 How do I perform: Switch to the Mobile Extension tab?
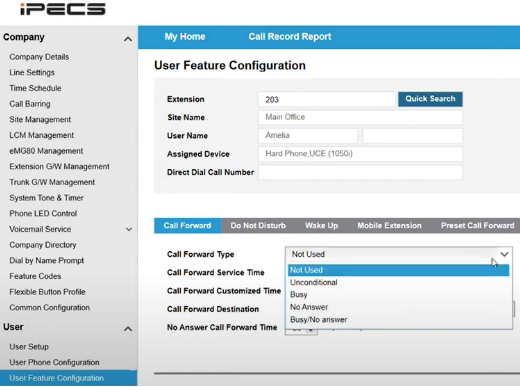[389, 226]
